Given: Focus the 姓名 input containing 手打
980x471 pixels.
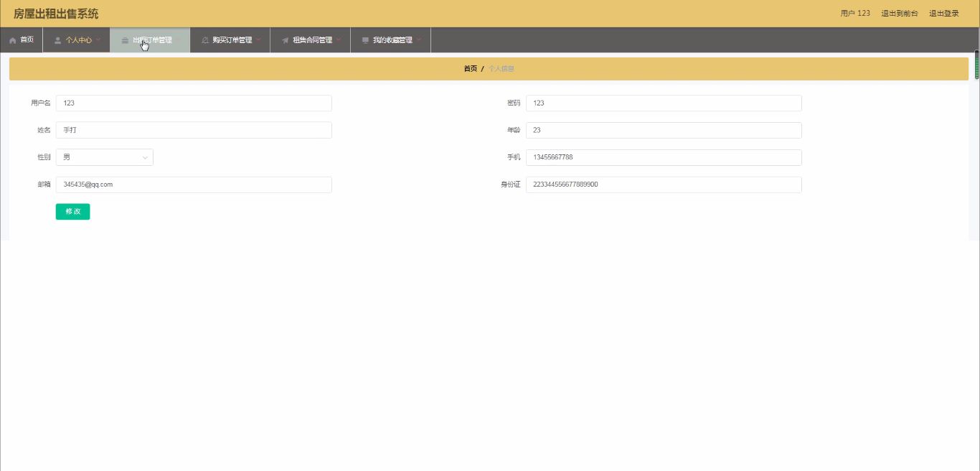Looking at the screenshot, I should coord(194,131).
